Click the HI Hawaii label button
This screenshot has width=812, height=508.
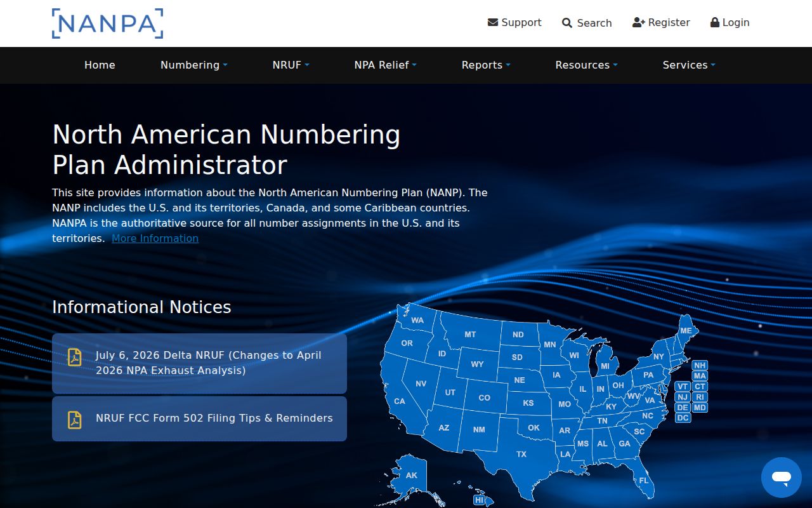tap(480, 500)
